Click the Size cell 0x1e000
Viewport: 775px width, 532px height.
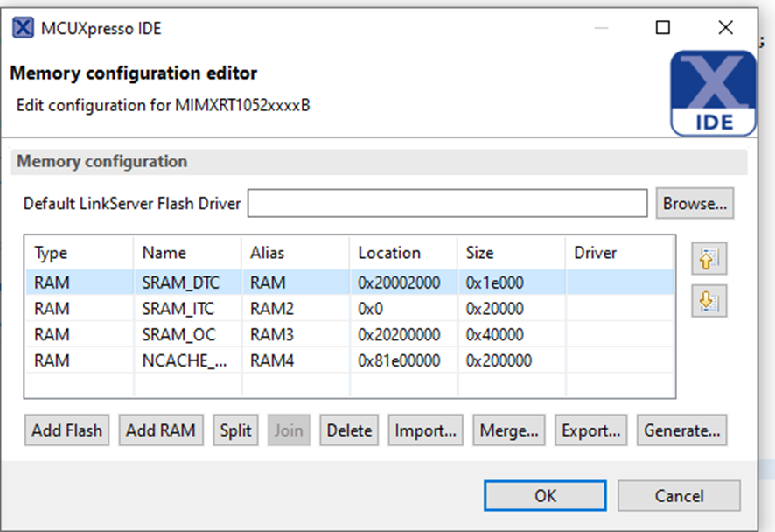(x=494, y=283)
